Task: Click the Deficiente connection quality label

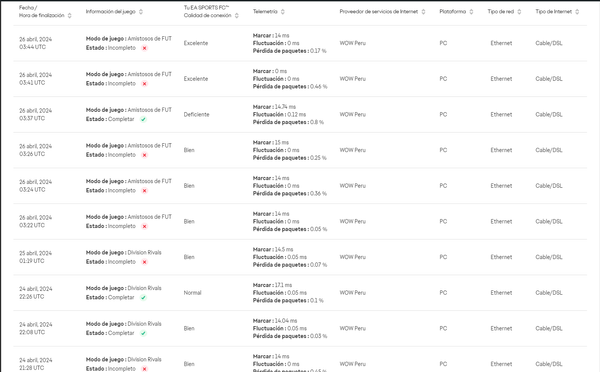Action: pyautogui.click(x=196, y=114)
